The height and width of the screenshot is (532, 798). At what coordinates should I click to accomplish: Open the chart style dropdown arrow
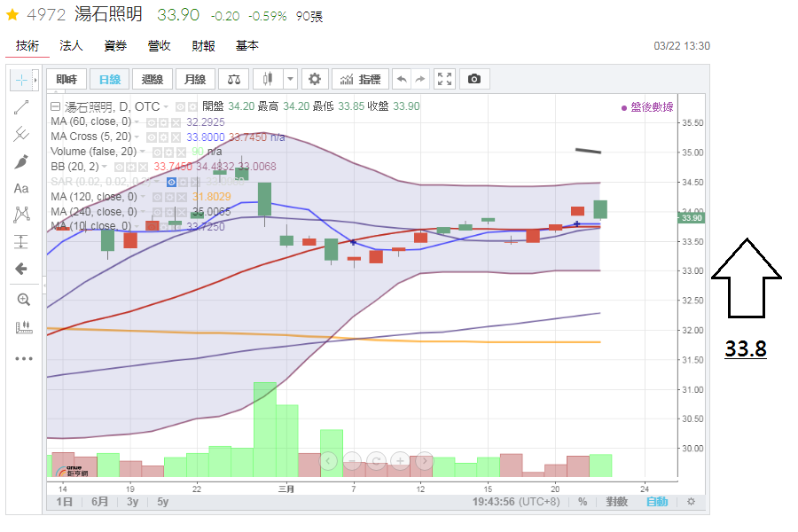click(290, 80)
